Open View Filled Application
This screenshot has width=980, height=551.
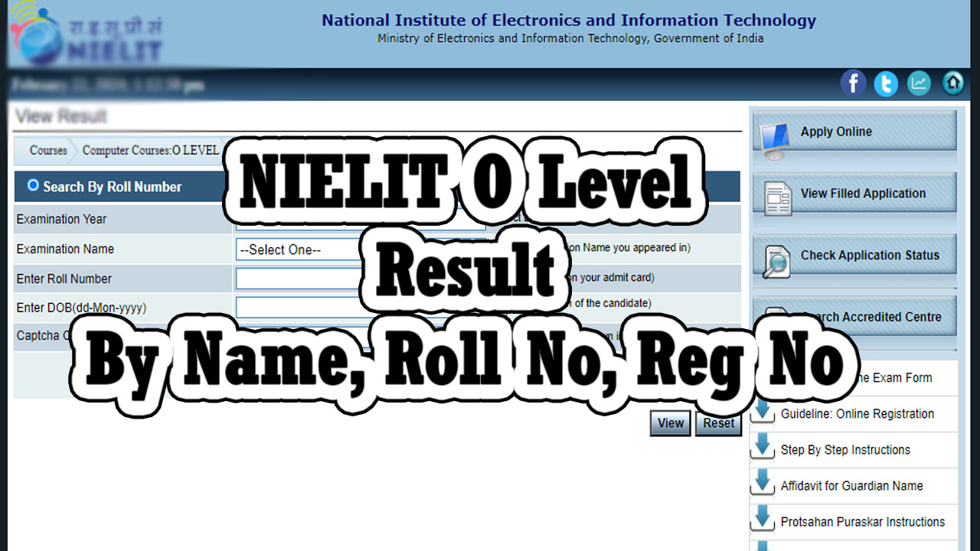click(x=854, y=193)
